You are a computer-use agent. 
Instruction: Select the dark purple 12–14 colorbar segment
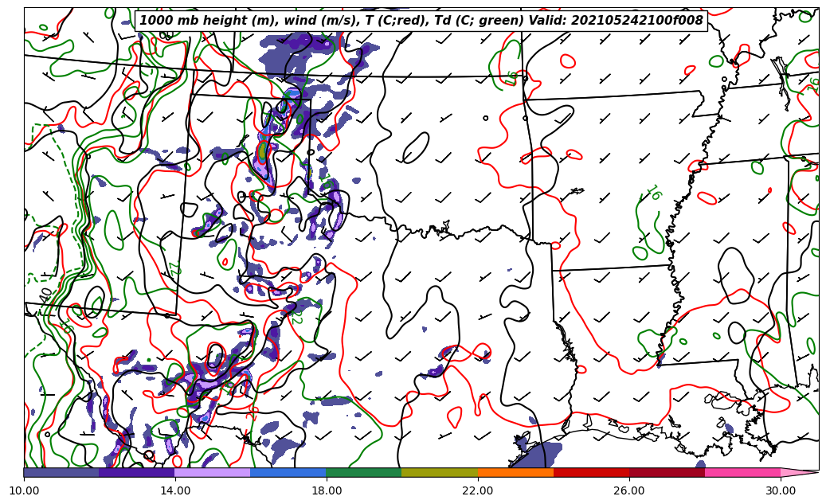coord(137,472)
